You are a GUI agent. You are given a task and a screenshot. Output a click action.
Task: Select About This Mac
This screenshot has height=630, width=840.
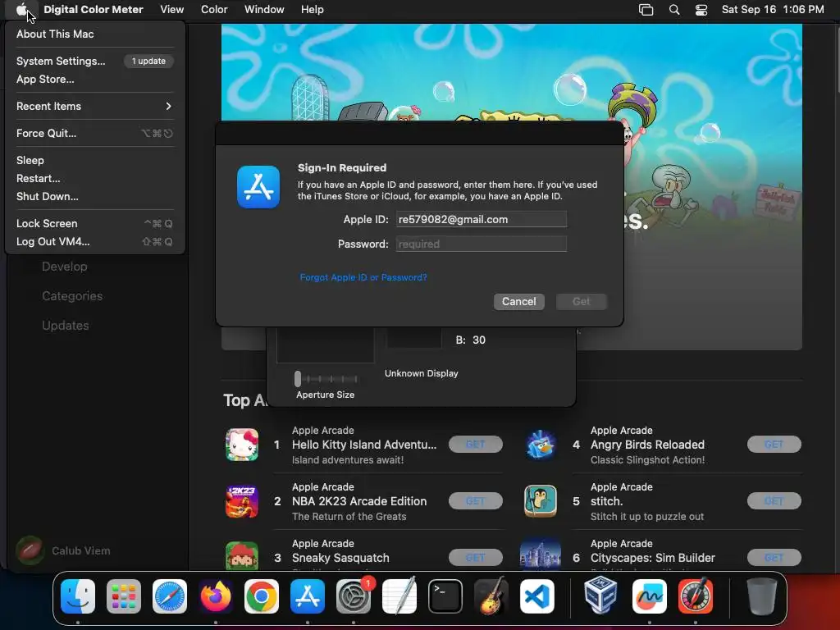point(94,34)
